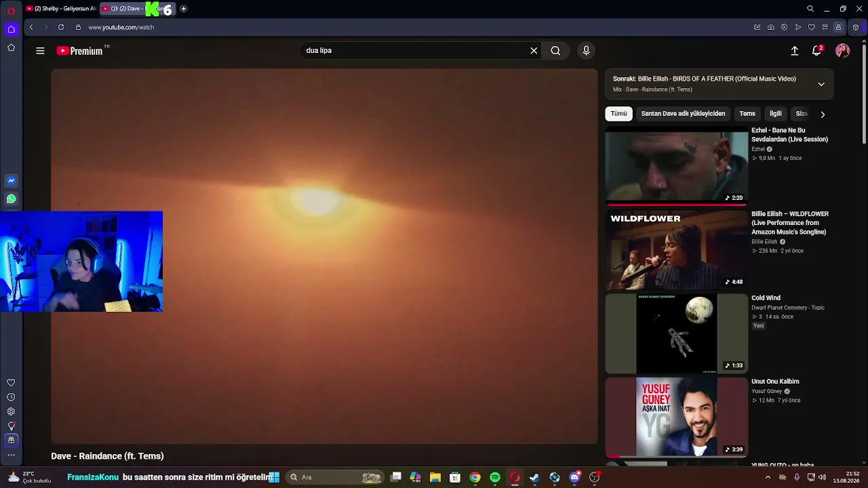The height and width of the screenshot is (488, 868).
Task: Click the 'Dave - Raindance (ft. Tems)' video title
Action: [x=107, y=456]
